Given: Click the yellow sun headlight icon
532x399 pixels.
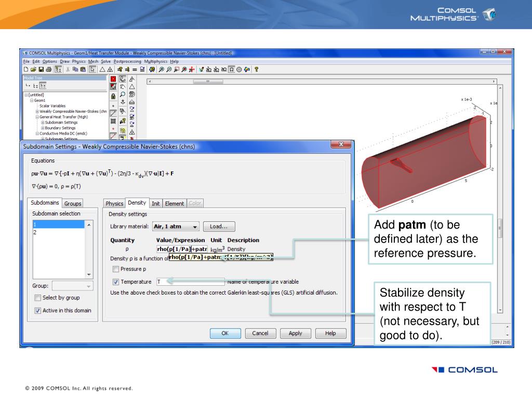Looking at the screenshot, I should 123,130.
